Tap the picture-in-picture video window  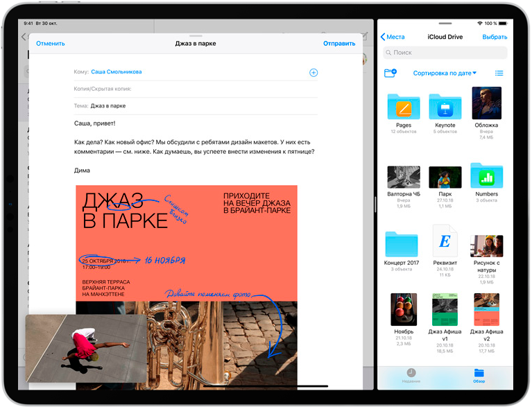tap(85, 348)
